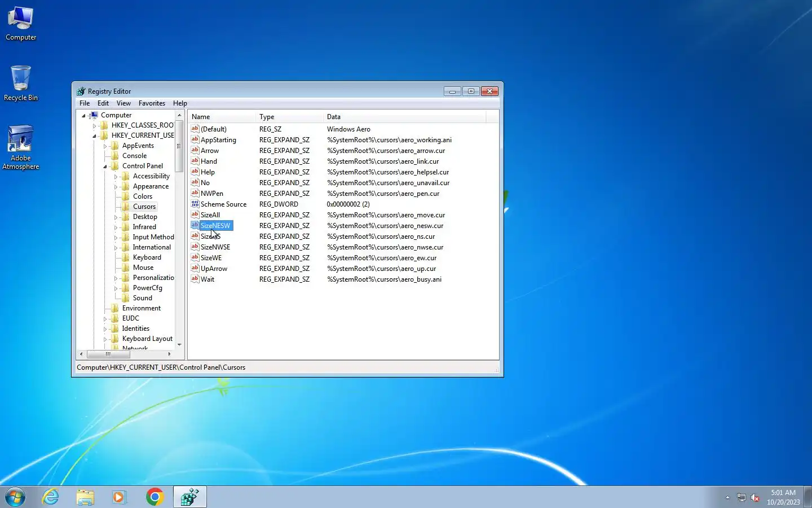The width and height of the screenshot is (812, 508).
Task: Select the Wait value icon
Action: point(195,279)
